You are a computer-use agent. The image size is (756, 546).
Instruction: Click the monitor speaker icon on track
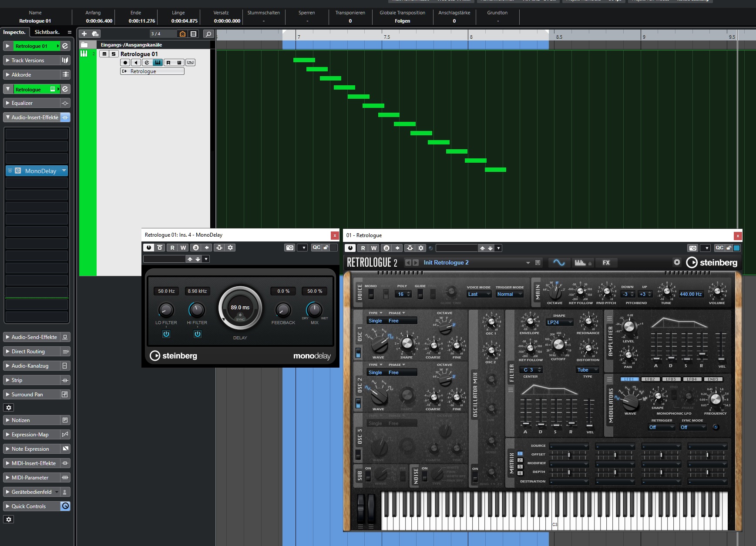point(136,63)
